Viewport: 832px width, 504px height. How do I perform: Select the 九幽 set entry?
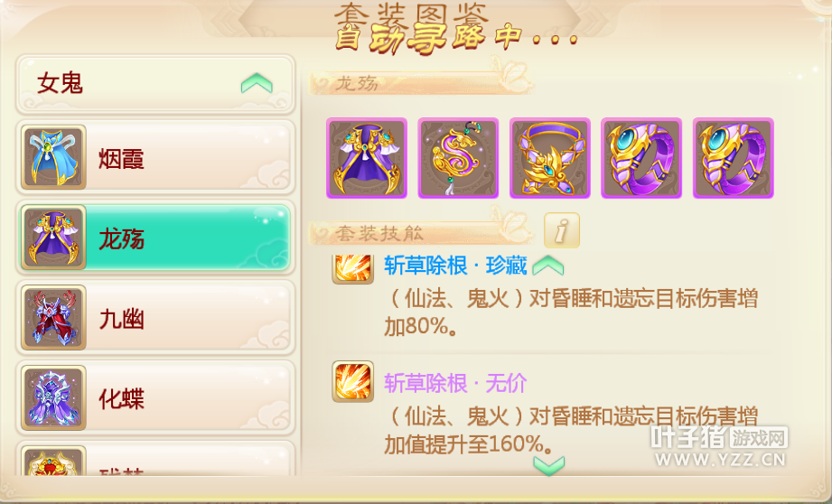(x=155, y=318)
